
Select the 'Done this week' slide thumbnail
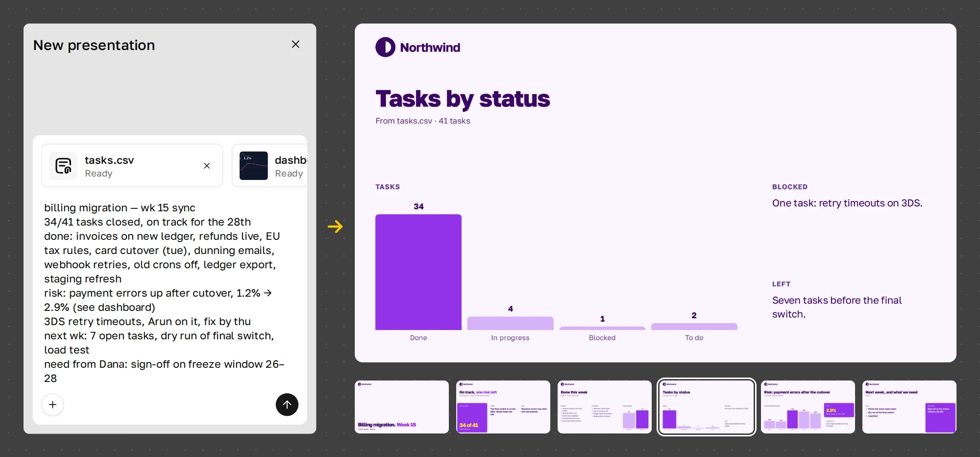605,407
